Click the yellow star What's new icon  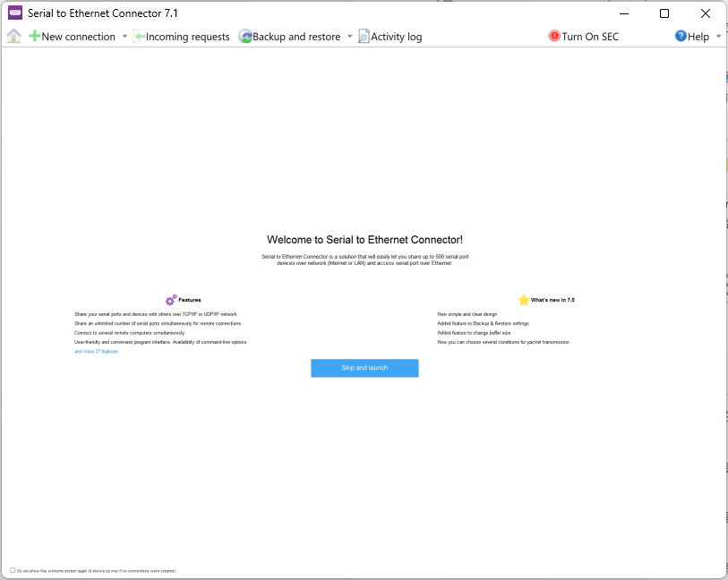(x=524, y=300)
